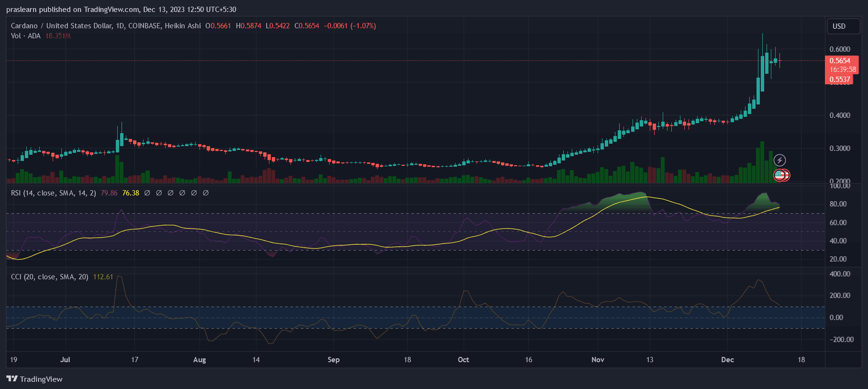The image size is (868, 389).
Task: Click the 0.6000 level on price scale
Action: pos(840,49)
